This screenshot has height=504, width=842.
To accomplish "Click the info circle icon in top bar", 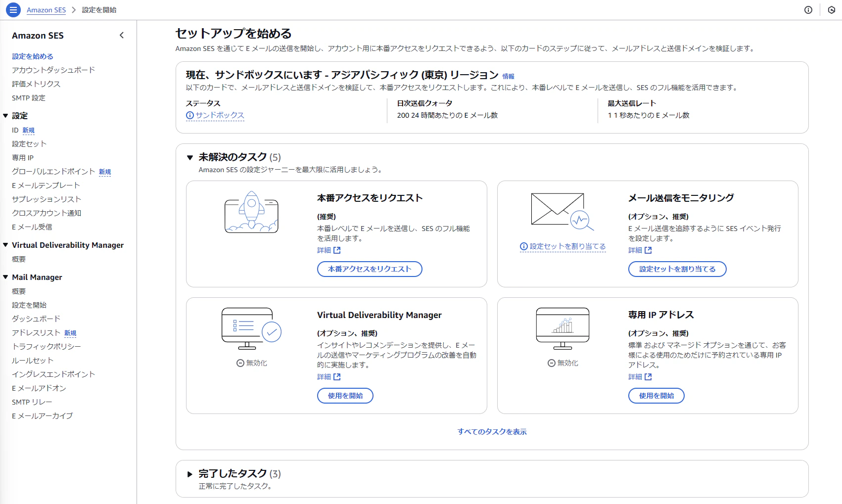I will 808,10.
